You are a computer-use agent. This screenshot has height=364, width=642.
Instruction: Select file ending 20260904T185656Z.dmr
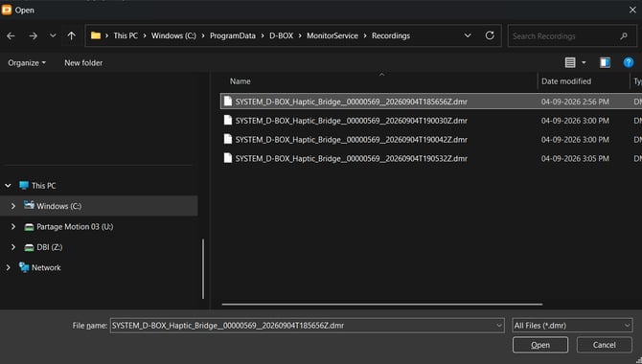(x=351, y=102)
